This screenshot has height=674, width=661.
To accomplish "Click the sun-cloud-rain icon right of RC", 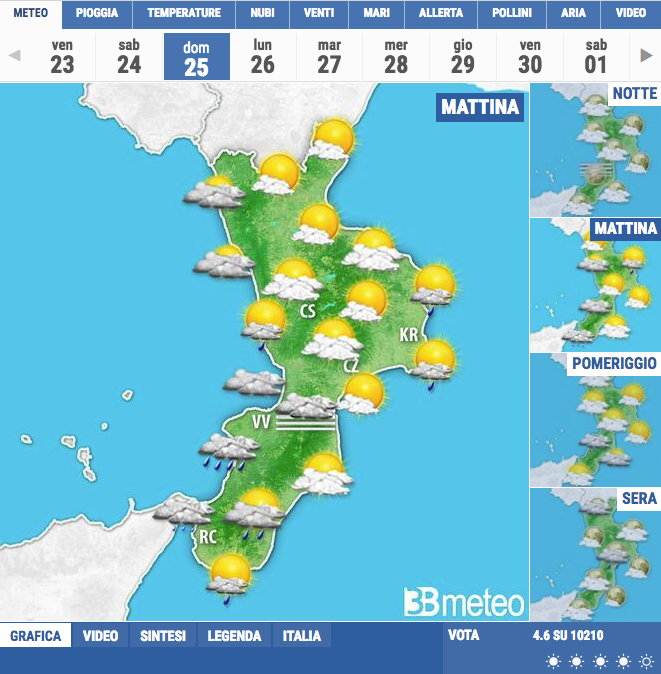I will click(256, 513).
